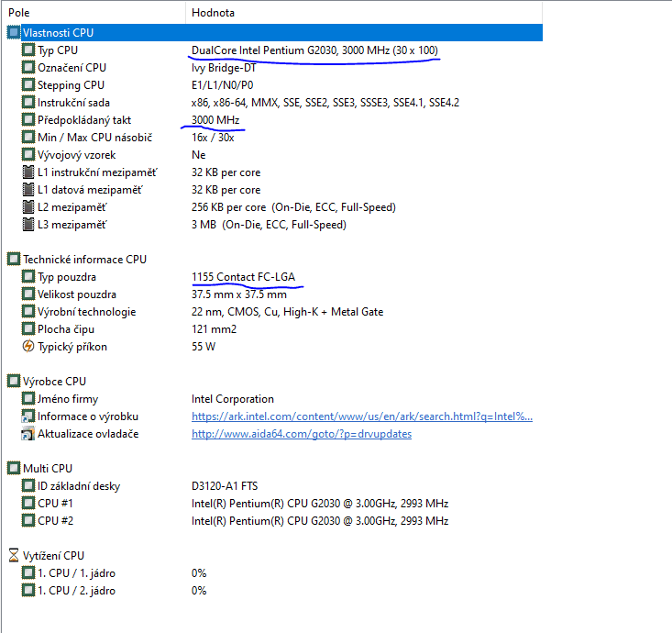This screenshot has height=633, width=672.
Task: Select the Výrobce CPU group label
Action: tap(54, 382)
